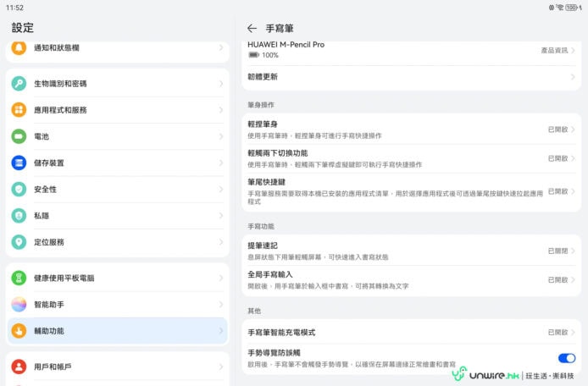Tap the HUAWEI M-Pencil Pro device name
This screenshot has width=588, height=386.
click(x=286, y=45)
